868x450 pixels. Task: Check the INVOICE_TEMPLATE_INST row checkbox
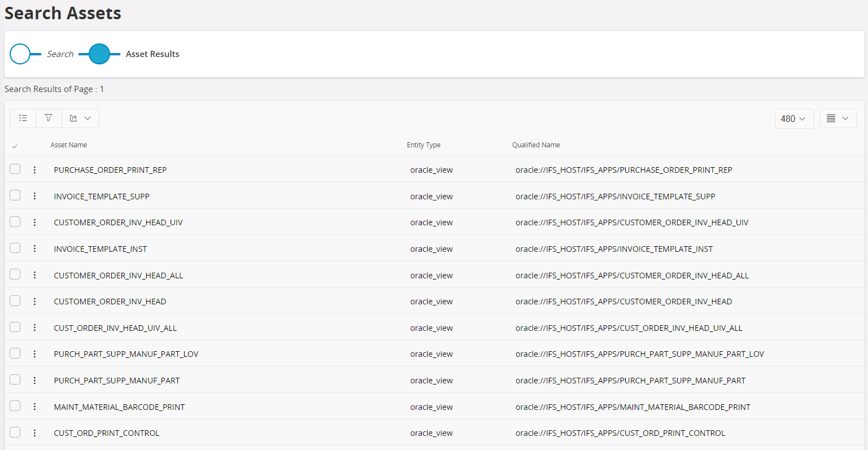15,248
